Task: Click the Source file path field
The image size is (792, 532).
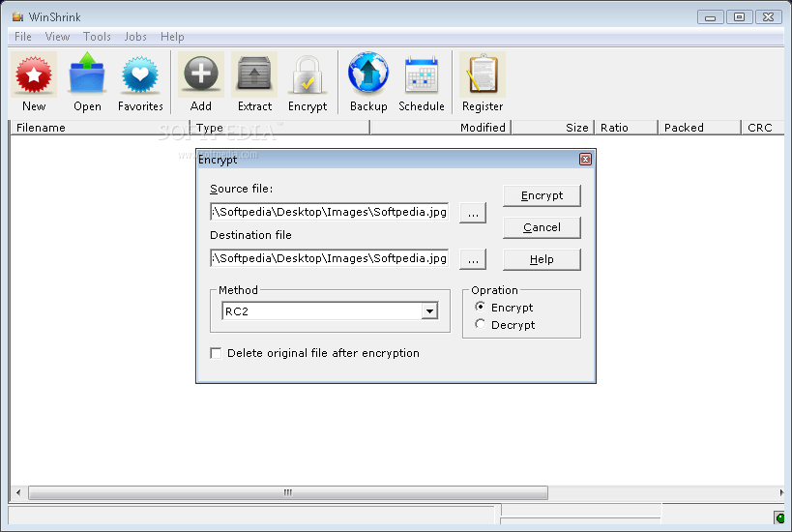Action: coord(330,212)
